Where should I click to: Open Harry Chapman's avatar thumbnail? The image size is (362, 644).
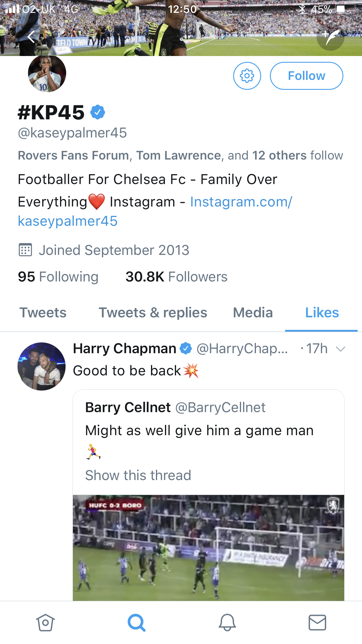coord(42,366)
